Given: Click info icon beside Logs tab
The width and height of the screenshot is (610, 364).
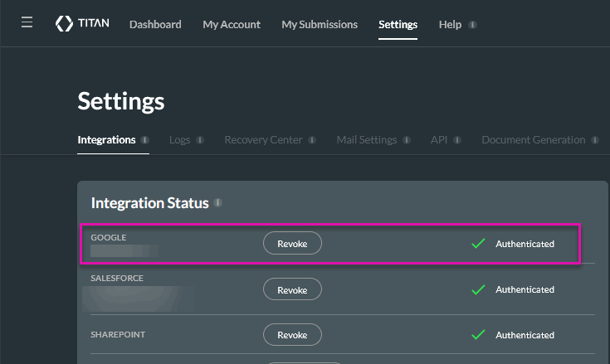Looking at the screenshot, I should [200, 140].
